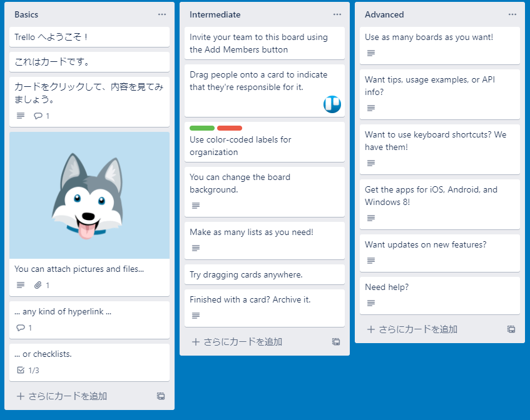
Task: Click the checklist 1/3 badge on checklists card
Action: coord(28,371)
